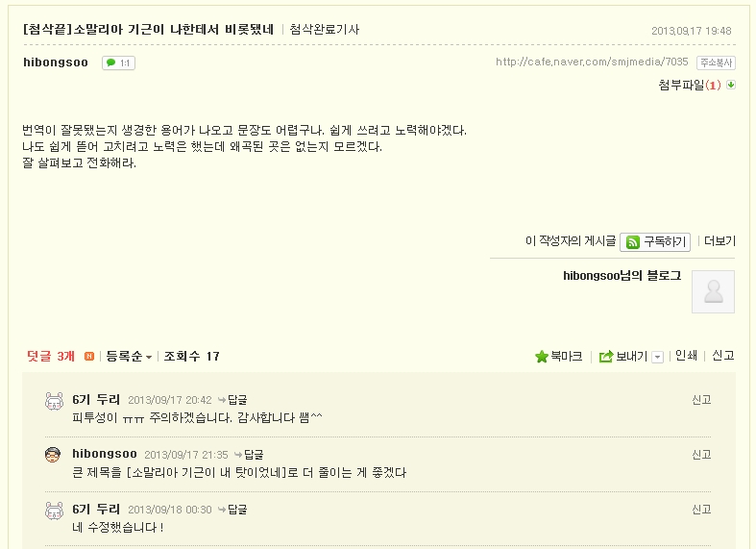
Task: Click hibongsoo's comment avatar icon
Action: pyautogui.click(x=54, y=455)
